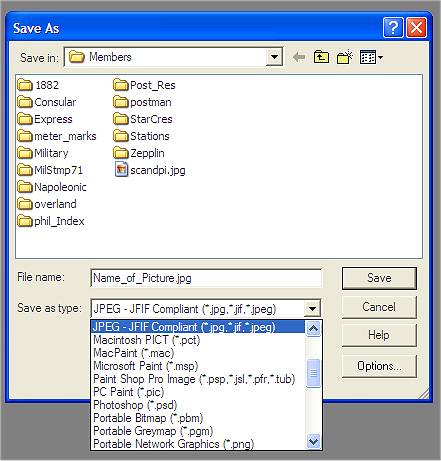441x461 pixels.
Task: Click the Create New Folder icon
Action: (x=345, y=57)
